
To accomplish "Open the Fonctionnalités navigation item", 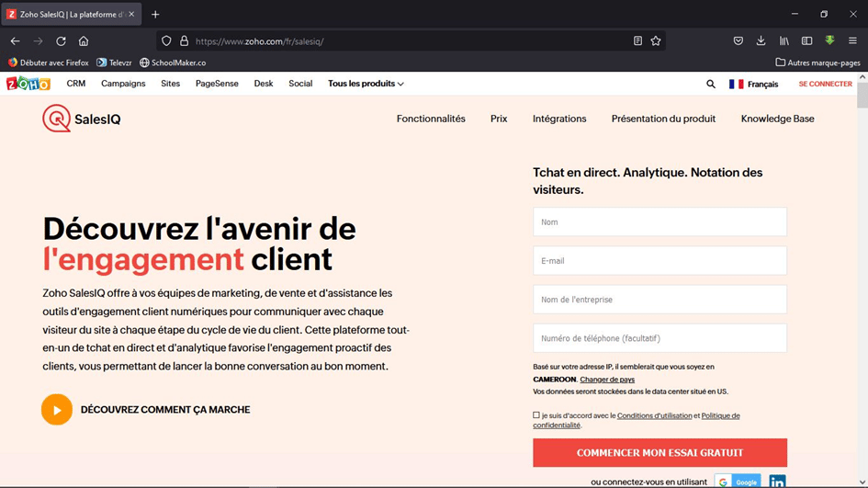I will click(x=431, y=119).
